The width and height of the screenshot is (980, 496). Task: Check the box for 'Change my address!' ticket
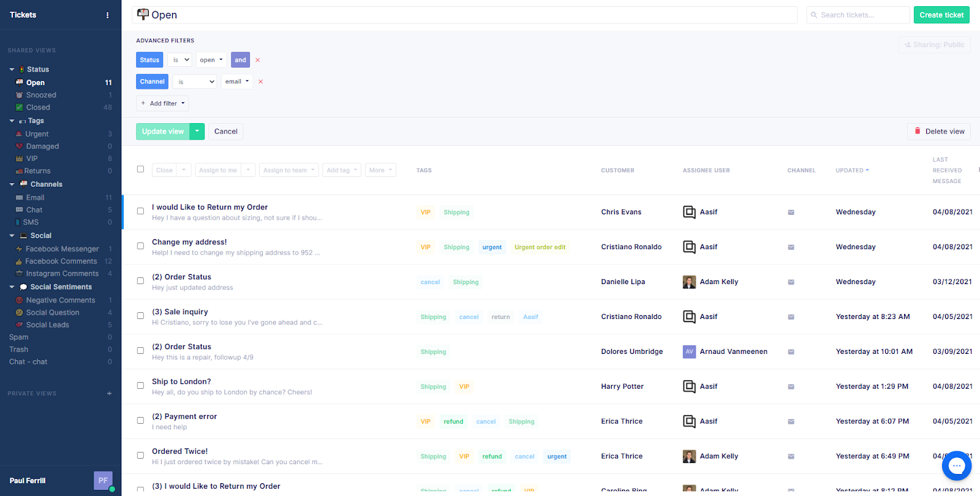[140, 246]
